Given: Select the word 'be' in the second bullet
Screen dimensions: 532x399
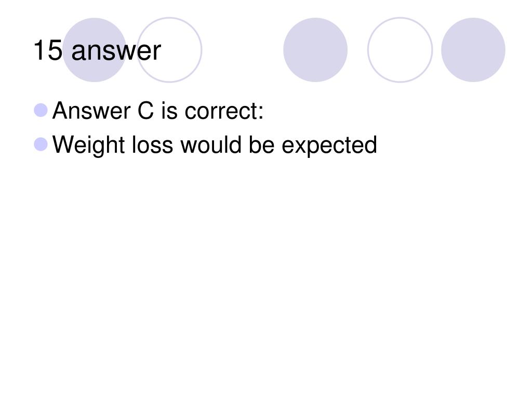Looking at the screenshot, I should [x=262, y=145].
